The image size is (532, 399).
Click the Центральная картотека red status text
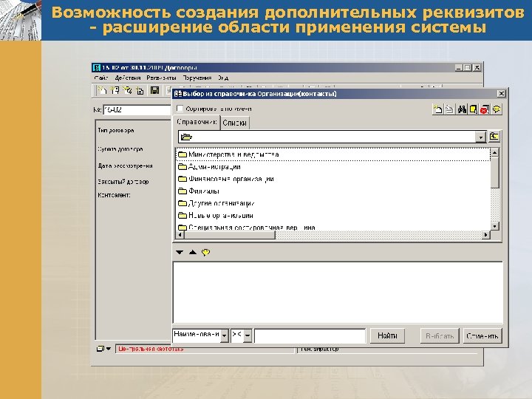[x=151, y=349]
